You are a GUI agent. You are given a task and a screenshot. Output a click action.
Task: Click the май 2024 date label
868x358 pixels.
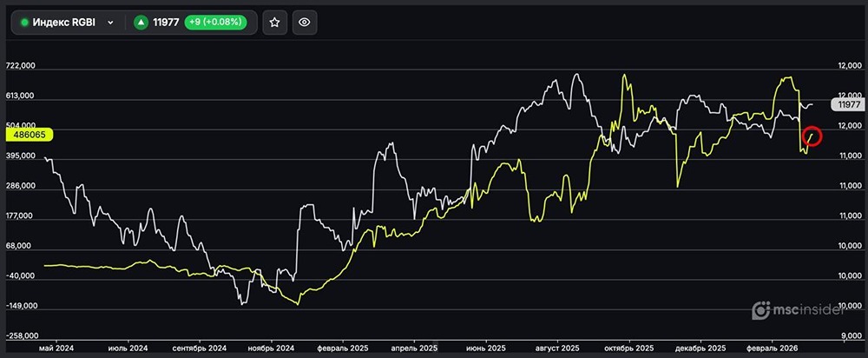coord(56,347)
